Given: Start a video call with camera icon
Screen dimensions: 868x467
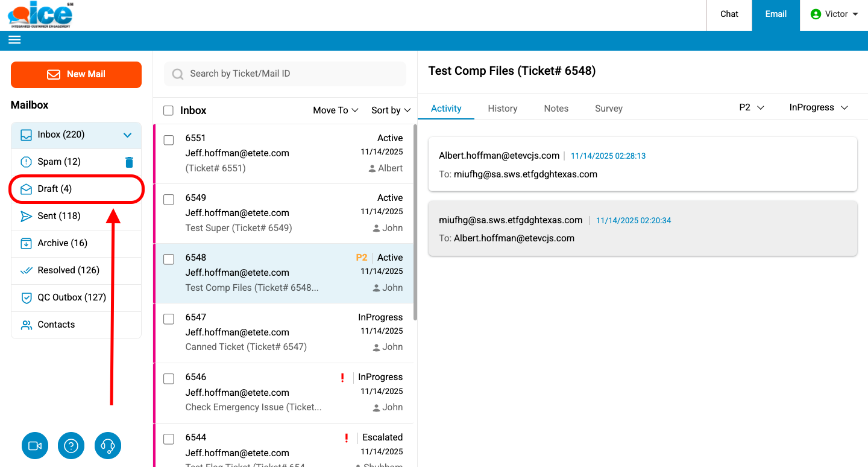Looking at the screenshot, I should (35, 446).
